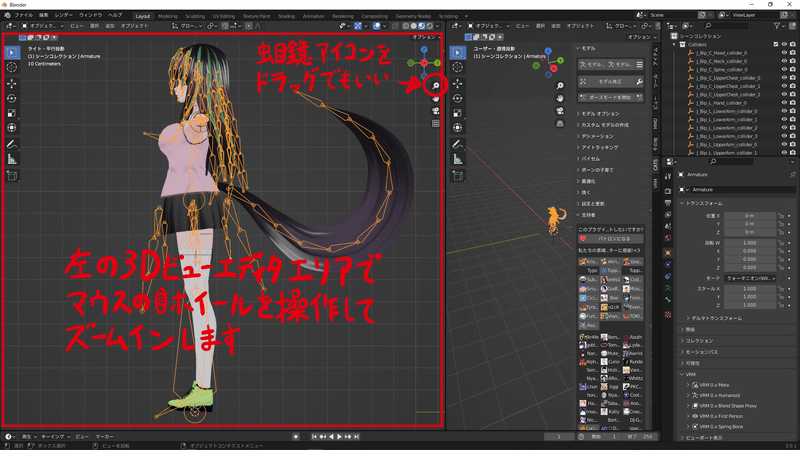Select the Measure tool in left viewport

(12, 160)
